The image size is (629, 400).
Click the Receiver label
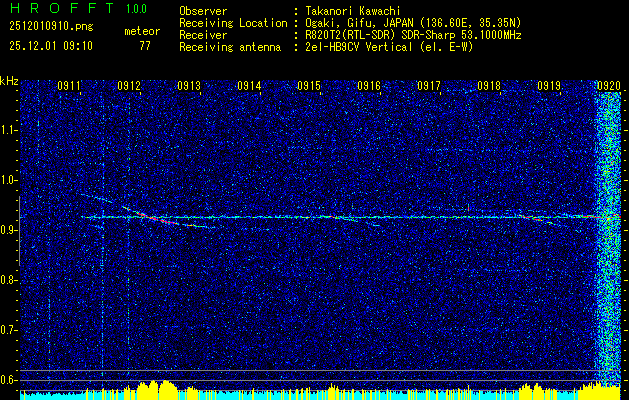tap(203, 35)
